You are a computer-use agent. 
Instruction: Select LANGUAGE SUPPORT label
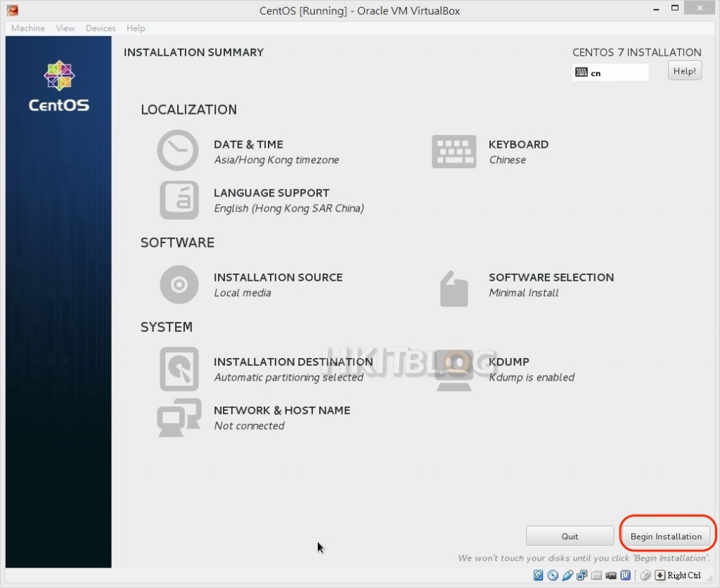pyautogui.click(x=271, y=193)
